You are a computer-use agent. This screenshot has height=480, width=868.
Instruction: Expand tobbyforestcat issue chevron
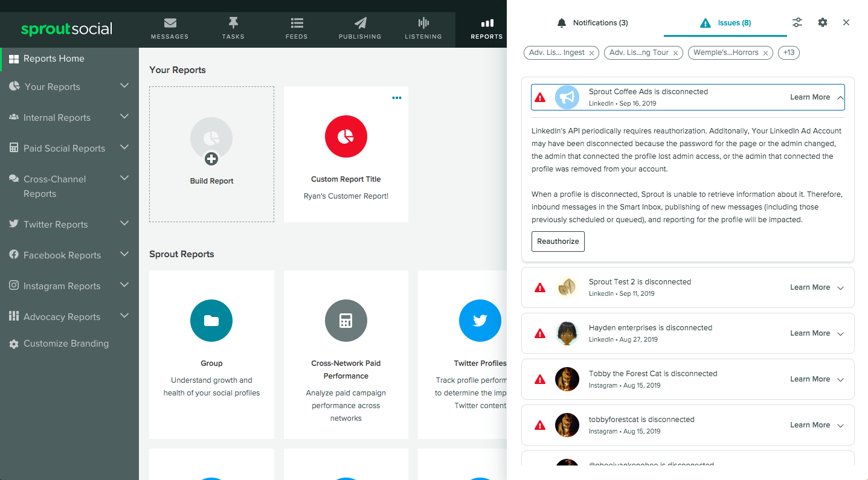[x=840, y=426]
